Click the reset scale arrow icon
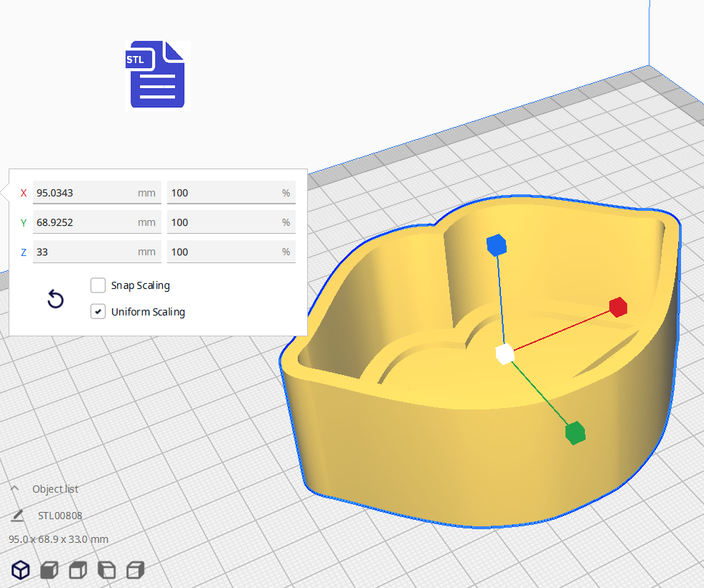The image size is (704, 588). (x=55, y=300)
